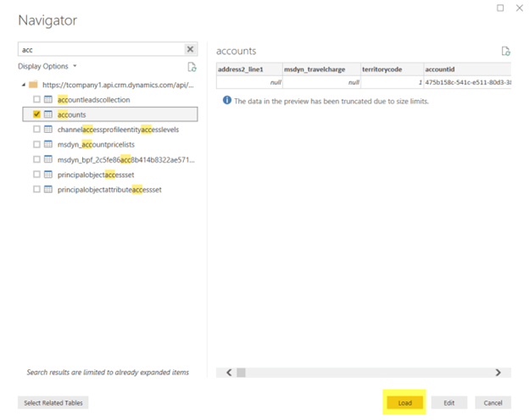
Task: Click the table icon beside msdyn_accountpricelists
Action: [x=48, y=144]
